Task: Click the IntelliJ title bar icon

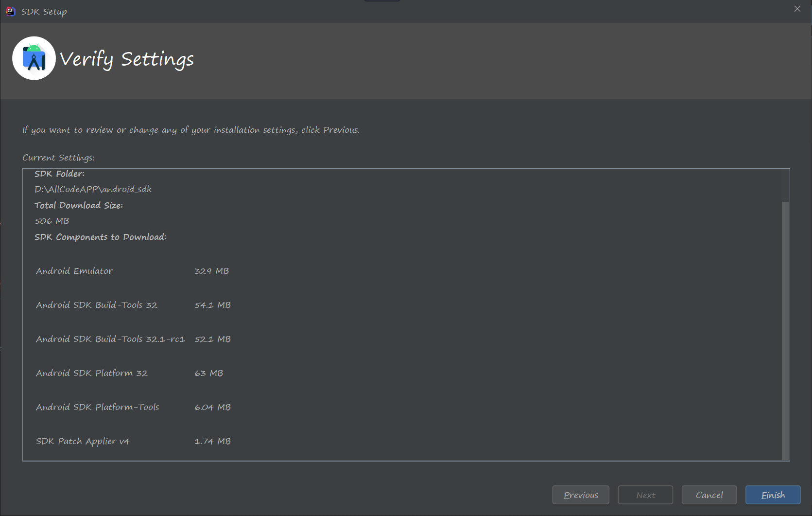Action: point(10,11)
